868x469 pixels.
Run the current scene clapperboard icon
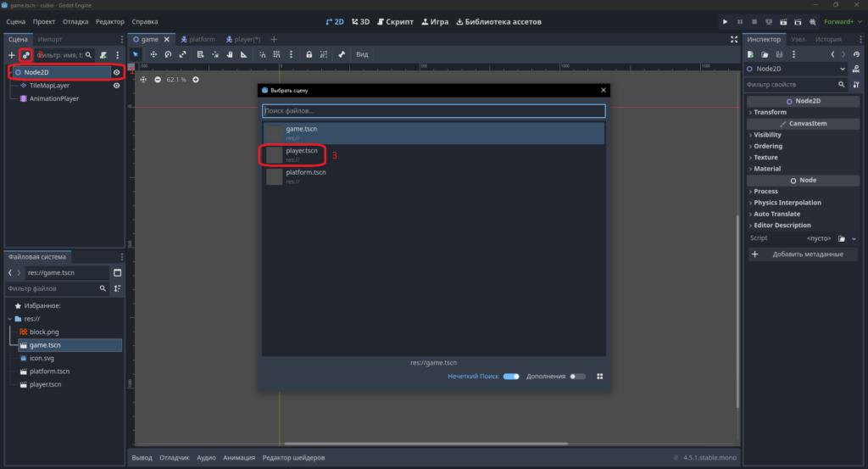(783, 21)
